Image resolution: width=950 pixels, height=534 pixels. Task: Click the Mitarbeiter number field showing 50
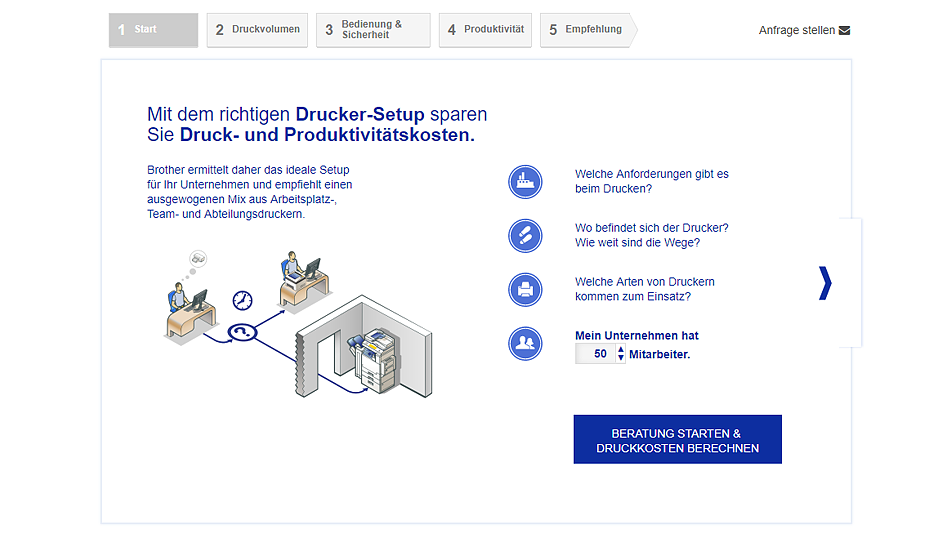[x=599, y=354]
